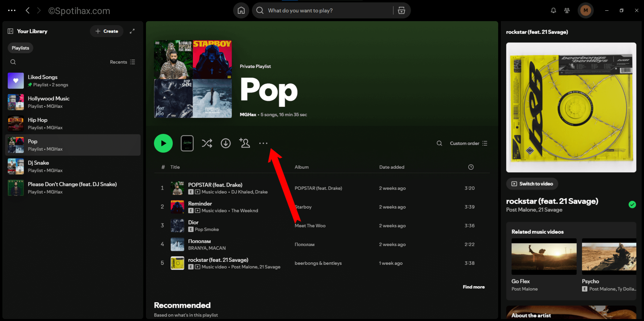This screenshot has height=321, width=644.
Task: Click the Create button
Action: 107,31
